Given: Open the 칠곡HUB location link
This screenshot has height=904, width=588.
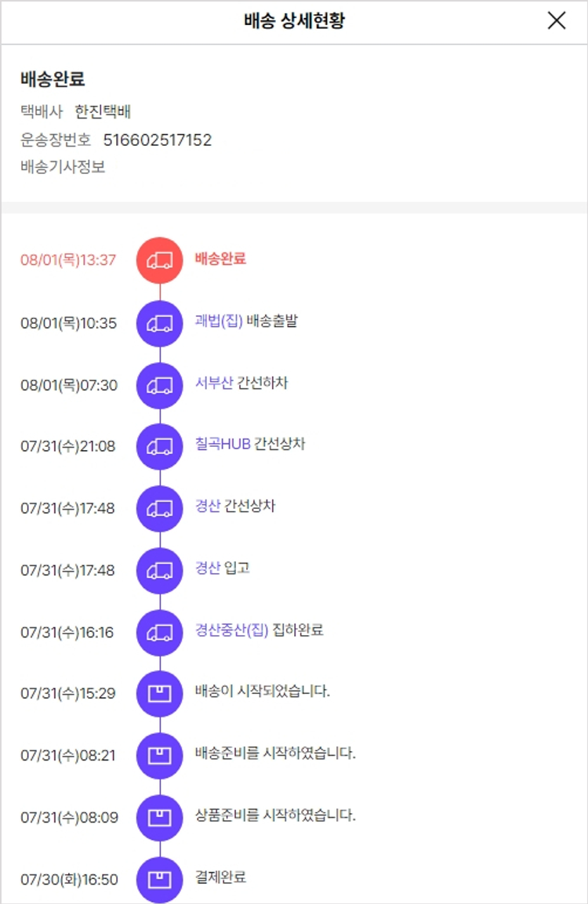Looking at the screenshot, I should click(223, 445).
